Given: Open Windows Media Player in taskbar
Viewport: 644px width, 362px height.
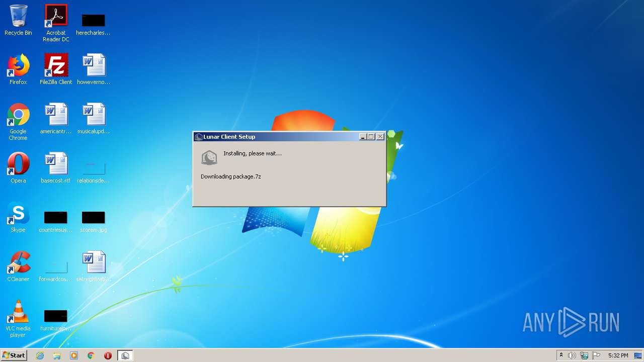Looking at the screenshot, I should [x=74, y=355].
